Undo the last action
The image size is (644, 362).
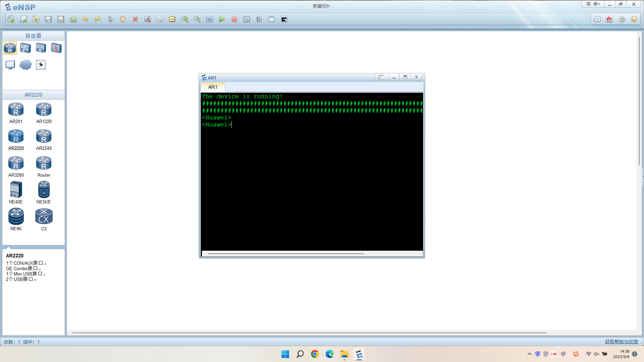86,19
